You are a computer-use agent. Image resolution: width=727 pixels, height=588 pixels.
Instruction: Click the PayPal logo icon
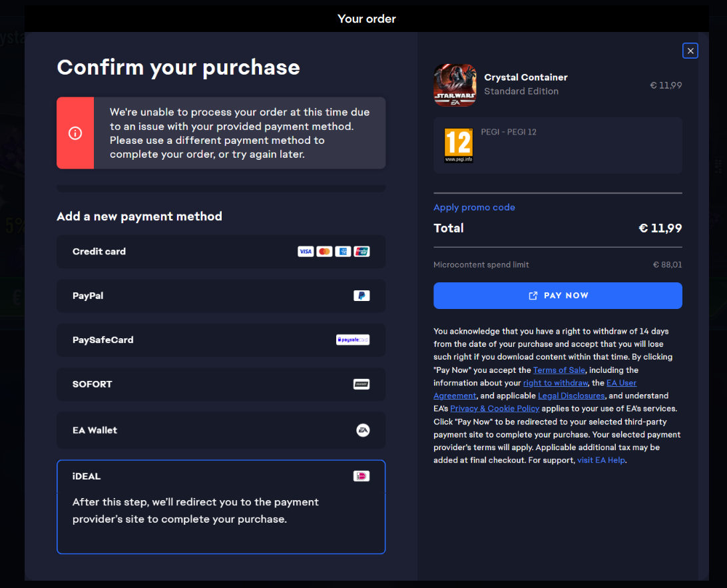pos(361,296)
